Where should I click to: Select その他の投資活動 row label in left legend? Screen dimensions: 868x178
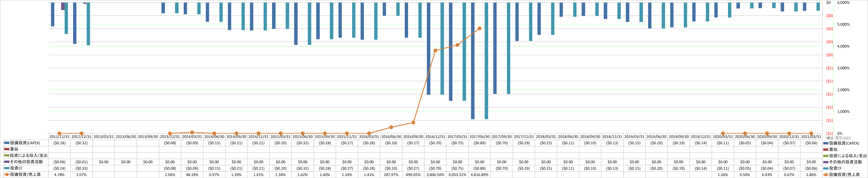tap(26, 162)
